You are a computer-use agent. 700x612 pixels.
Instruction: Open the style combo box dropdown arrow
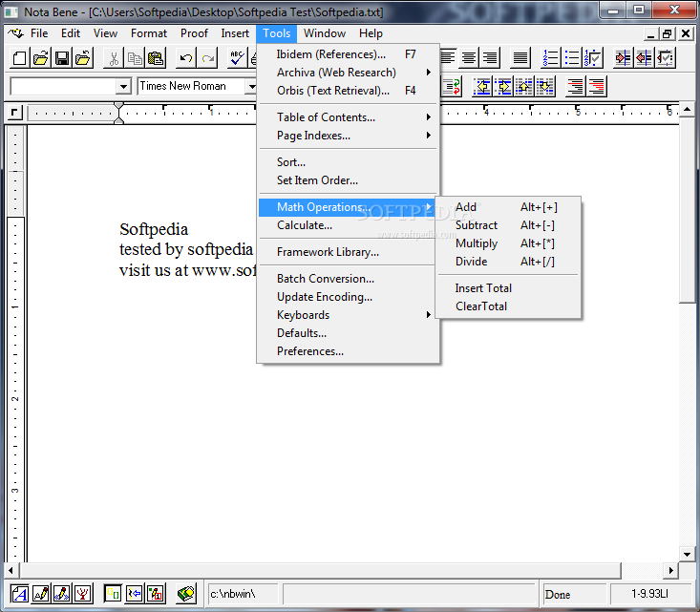tap(123, 86)
